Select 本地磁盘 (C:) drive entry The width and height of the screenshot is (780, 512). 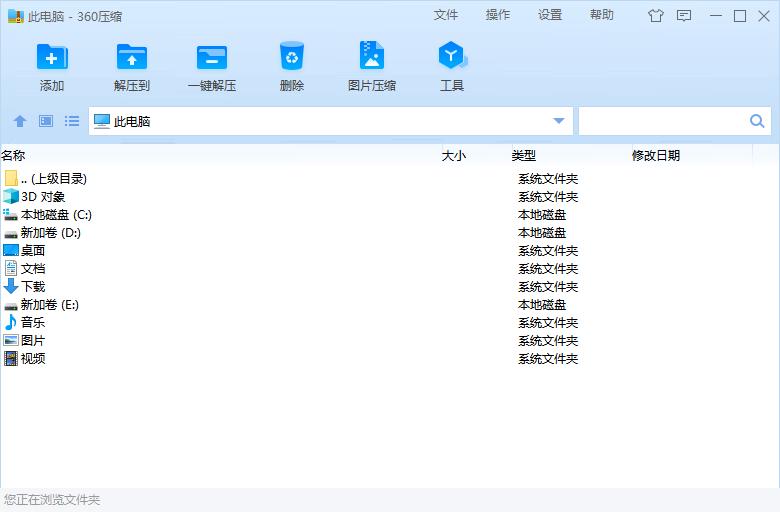(56, 215)
